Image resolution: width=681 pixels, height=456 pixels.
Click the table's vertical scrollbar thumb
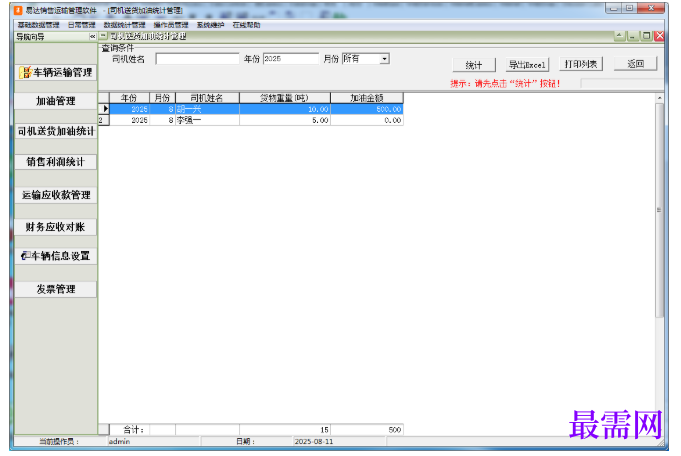tap(659, 210)
